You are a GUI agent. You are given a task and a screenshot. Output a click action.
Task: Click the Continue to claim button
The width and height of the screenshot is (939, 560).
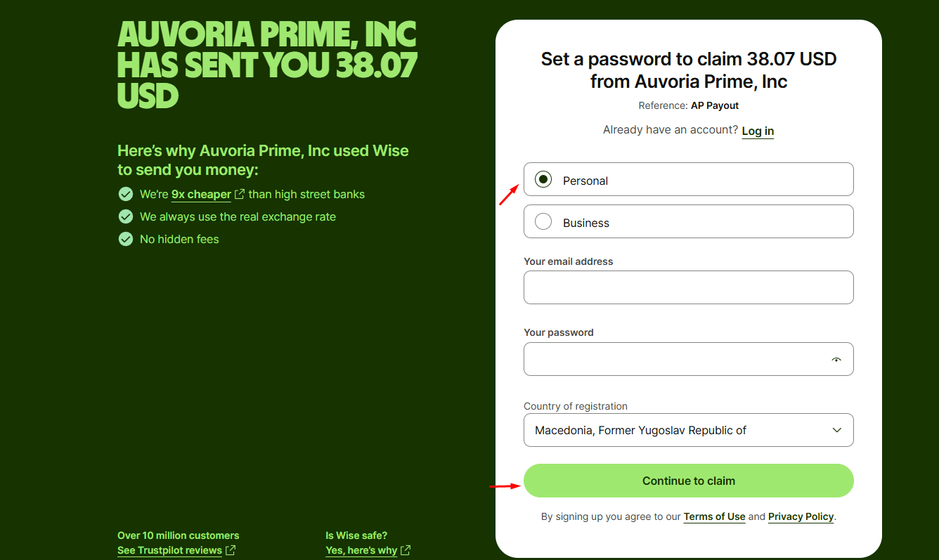689,481
